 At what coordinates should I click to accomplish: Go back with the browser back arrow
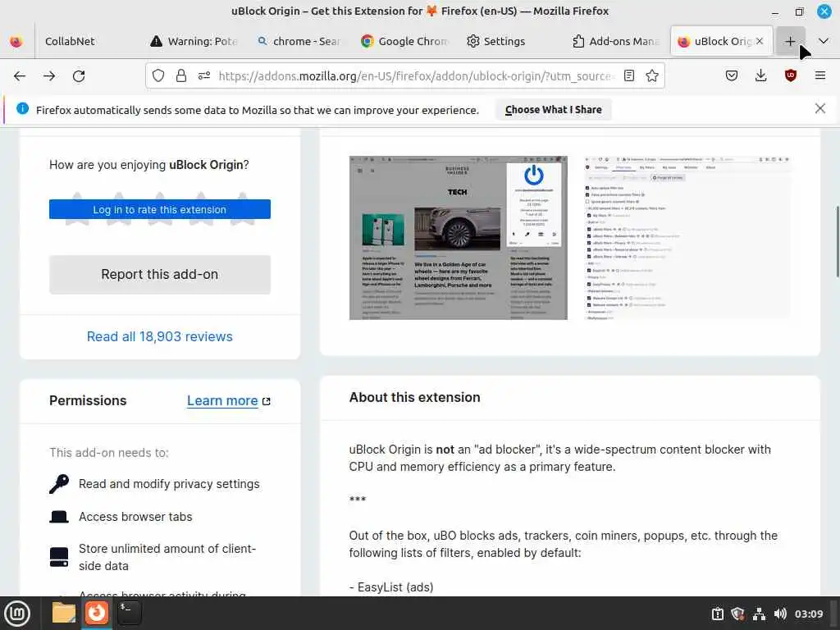(20, 76)
